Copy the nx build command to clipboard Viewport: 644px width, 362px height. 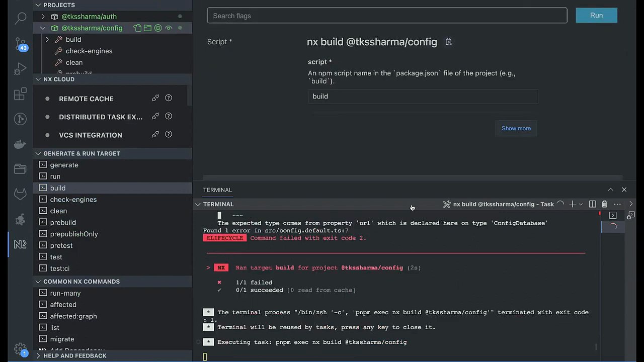tap(449, 42)
